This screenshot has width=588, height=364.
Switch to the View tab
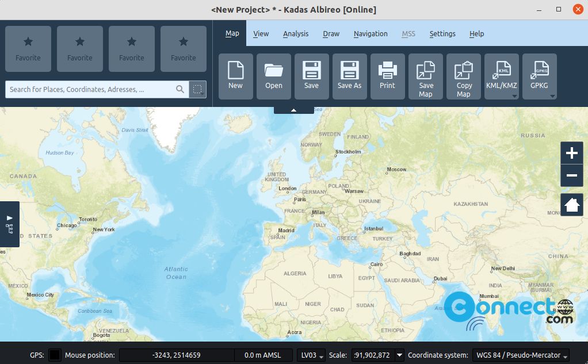(261, 34)
